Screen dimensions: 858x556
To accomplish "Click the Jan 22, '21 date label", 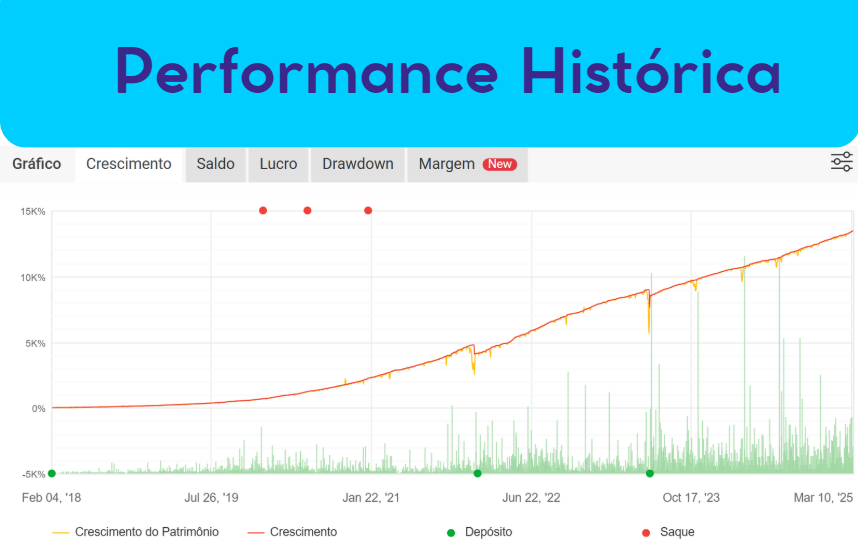I will coord(371,498).
